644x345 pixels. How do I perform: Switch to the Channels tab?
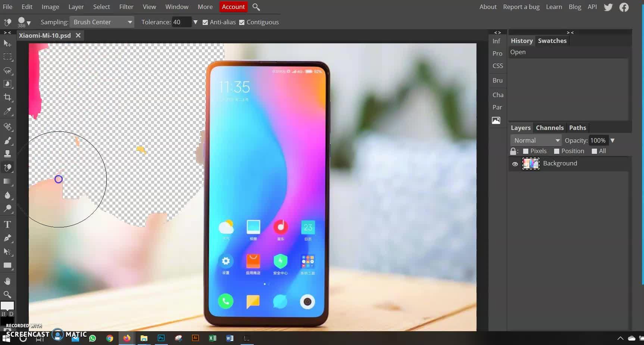[550, 128]
